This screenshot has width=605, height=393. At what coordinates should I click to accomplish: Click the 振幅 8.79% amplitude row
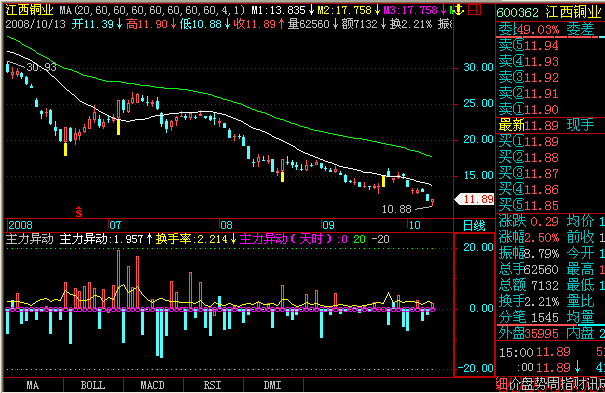point(529,253)
